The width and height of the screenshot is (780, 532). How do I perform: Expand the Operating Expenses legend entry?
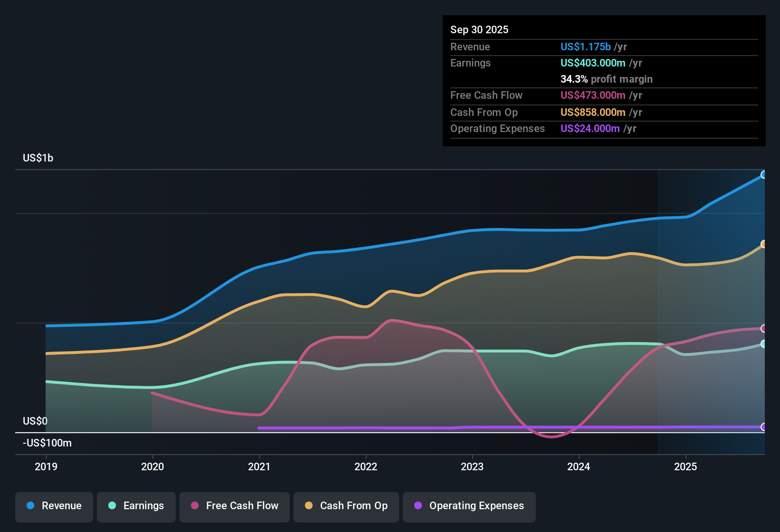point(469,506)
